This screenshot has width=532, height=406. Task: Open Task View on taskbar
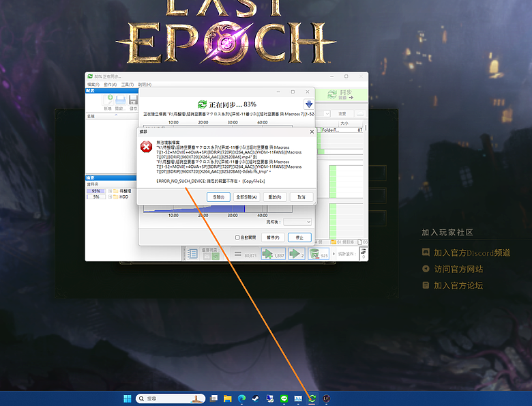tap(213, 398)
